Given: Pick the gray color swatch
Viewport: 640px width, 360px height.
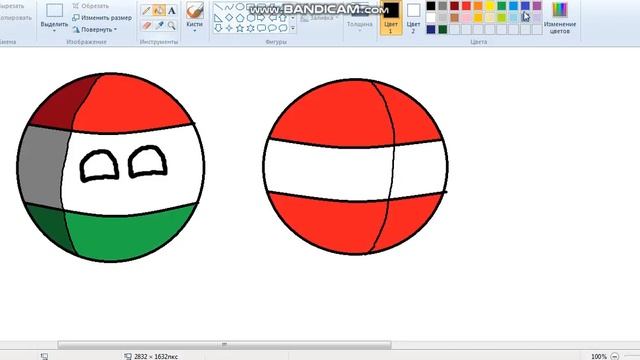Looking at the screenshot, I should 443,6.
